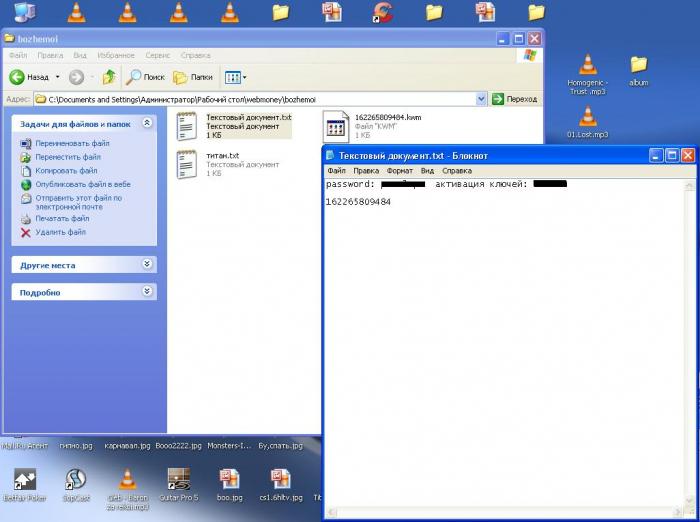Open Notepad's Правка menu
700x522 pixels.
tap(366, 171)
